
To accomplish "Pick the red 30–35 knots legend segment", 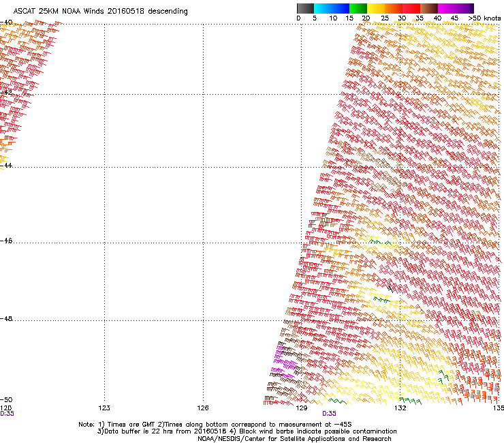I will [411, 8].
